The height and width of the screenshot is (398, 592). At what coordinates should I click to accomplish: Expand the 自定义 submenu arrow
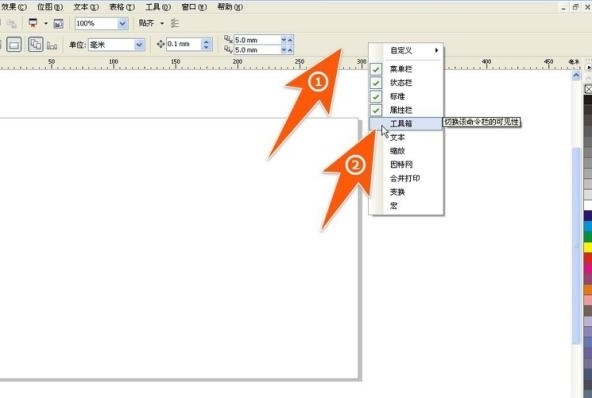(x=436, y=50)
